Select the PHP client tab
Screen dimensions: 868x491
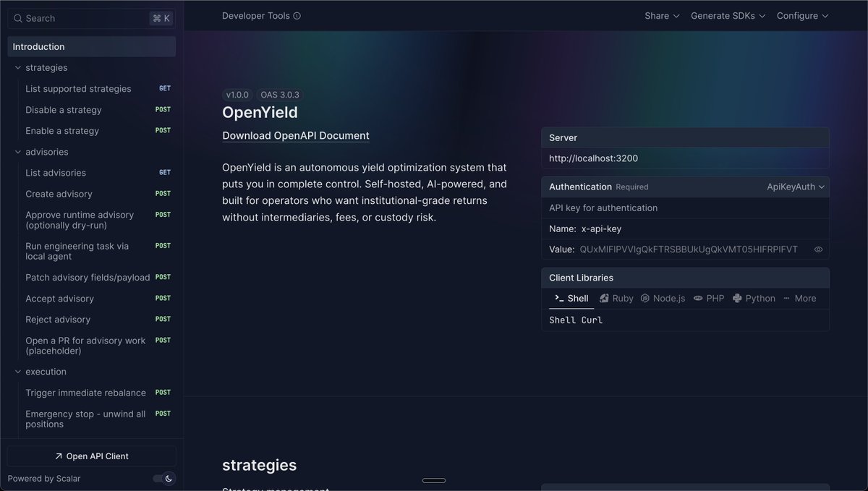click(709, 298)
